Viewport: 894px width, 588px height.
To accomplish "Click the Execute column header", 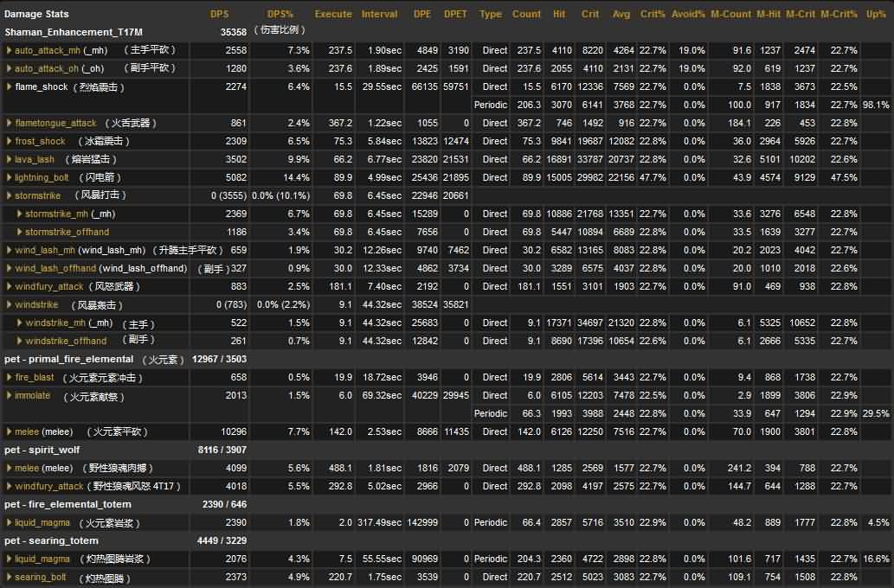I will pos(333,14).
